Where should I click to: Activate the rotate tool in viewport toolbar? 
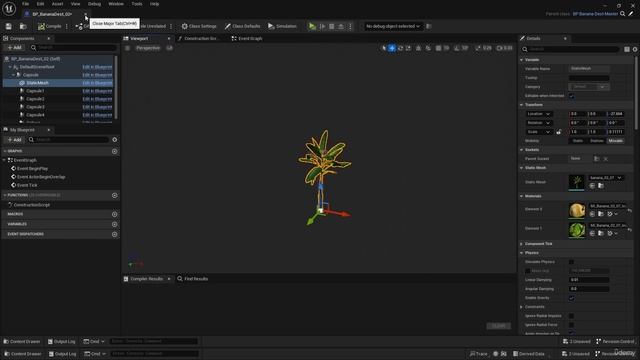coord(400,48)
